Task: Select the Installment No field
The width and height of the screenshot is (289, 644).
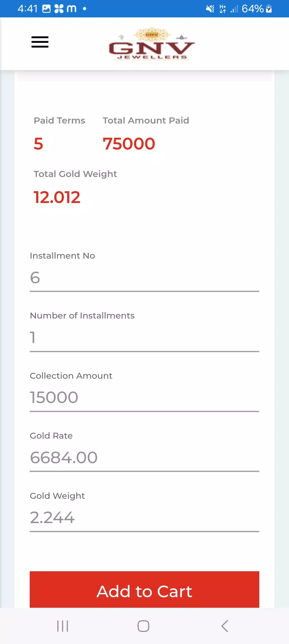Action: coord(144,278)
